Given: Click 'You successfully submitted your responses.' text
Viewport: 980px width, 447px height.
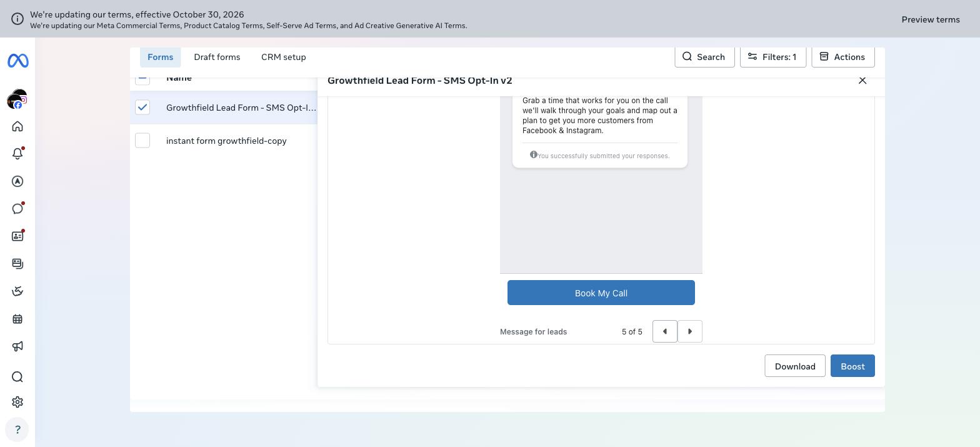Looking at the screenshot, I should tap(604, 156).
